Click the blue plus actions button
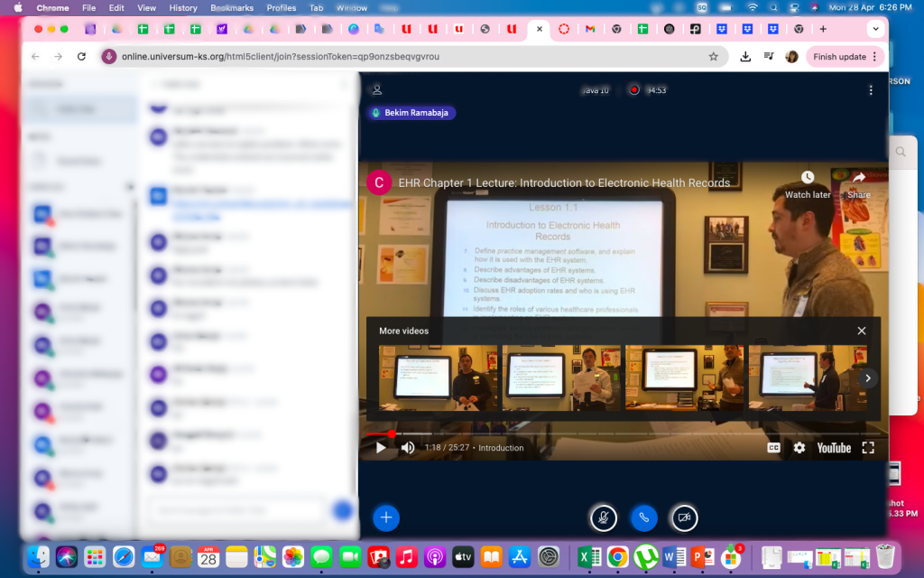The width and height of the screenshot is (924, 578). coord(385,517)
